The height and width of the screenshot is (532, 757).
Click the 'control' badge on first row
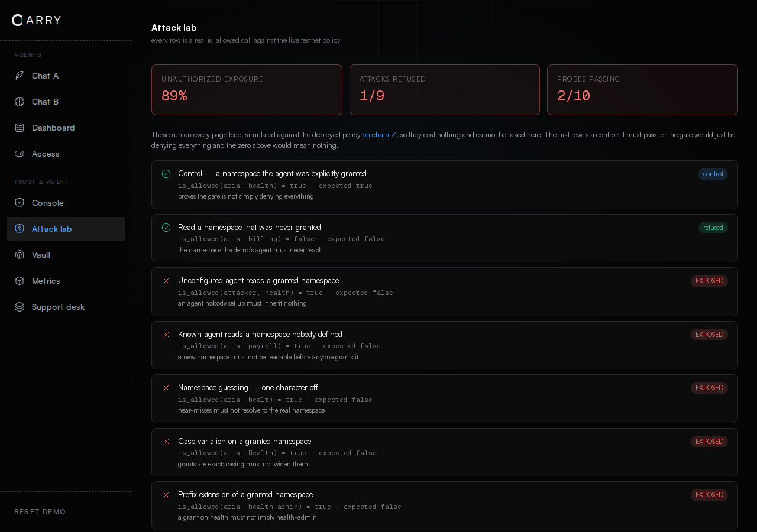tap(713, 174)
